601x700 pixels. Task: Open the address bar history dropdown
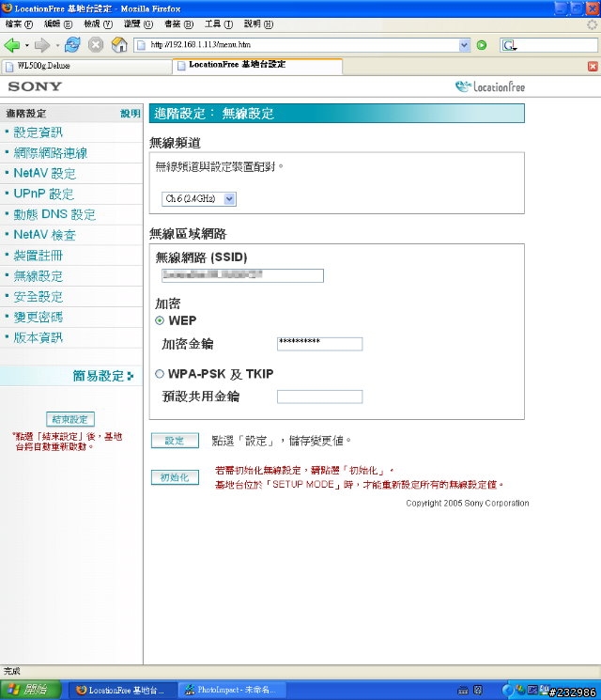click(465, 45)
